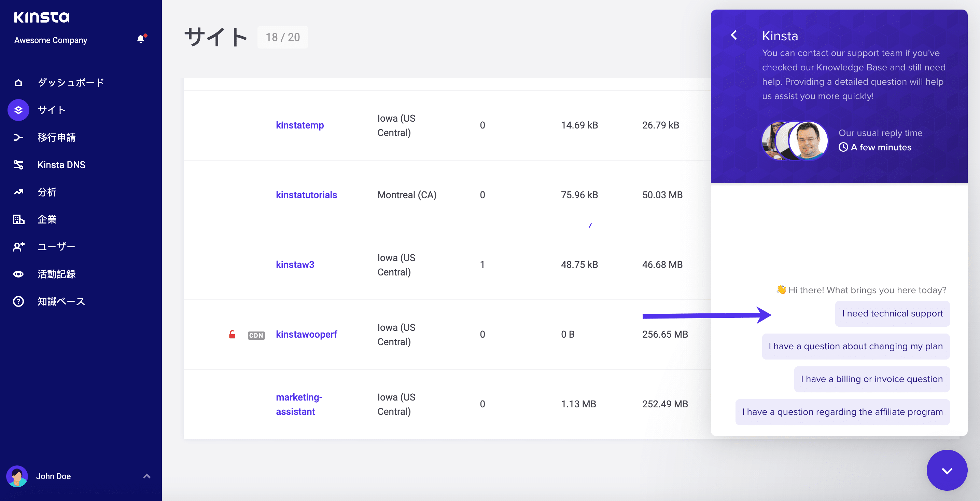
Task: Click the 1.13 MB value for marketing-assistant
Action: (x=578, y=404)
